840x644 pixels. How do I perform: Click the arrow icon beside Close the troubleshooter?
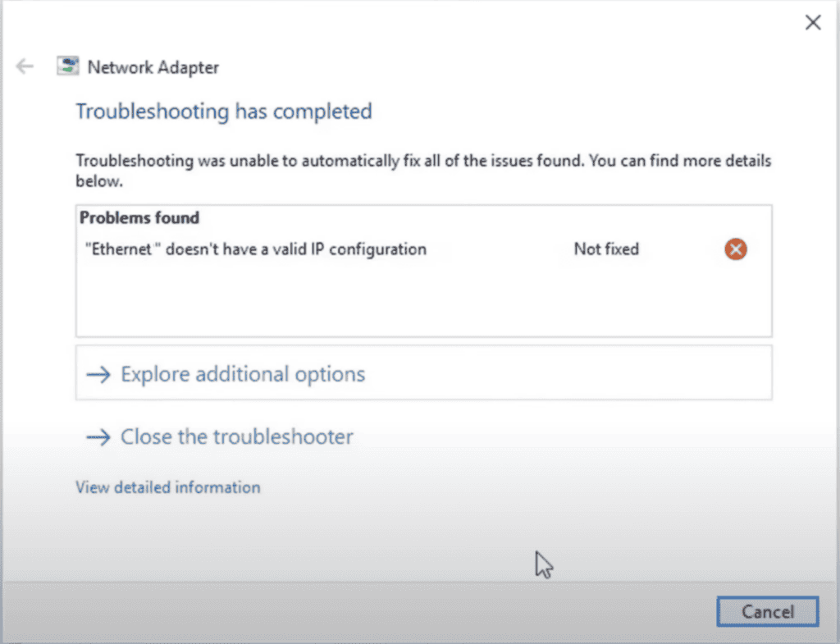(98, 437)
